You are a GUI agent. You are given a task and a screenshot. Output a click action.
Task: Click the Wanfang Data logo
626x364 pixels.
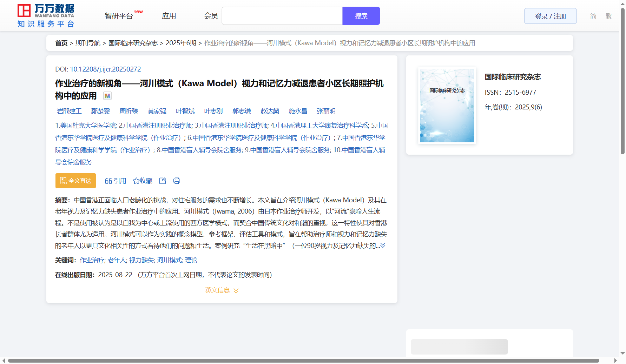coord(46,16)
